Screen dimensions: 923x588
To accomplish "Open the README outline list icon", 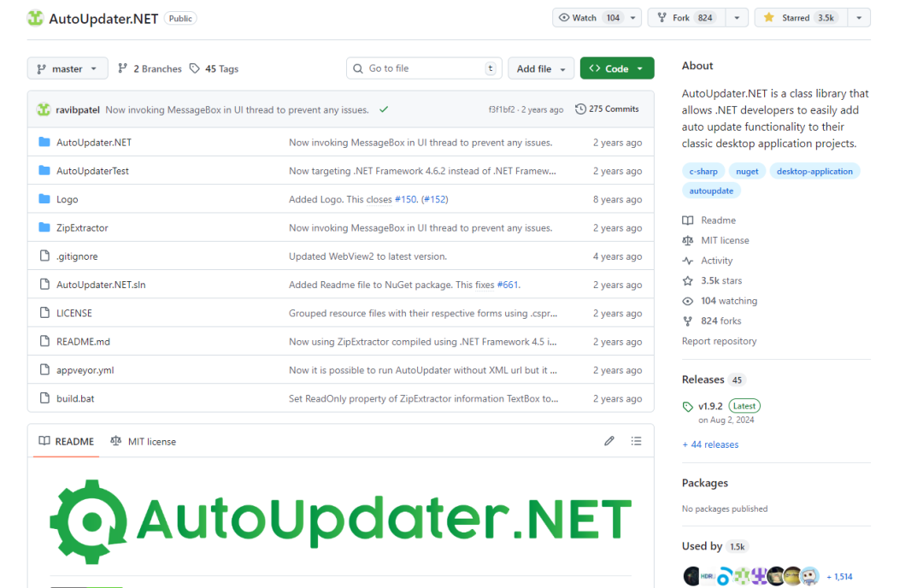I will tap(637, 441).
